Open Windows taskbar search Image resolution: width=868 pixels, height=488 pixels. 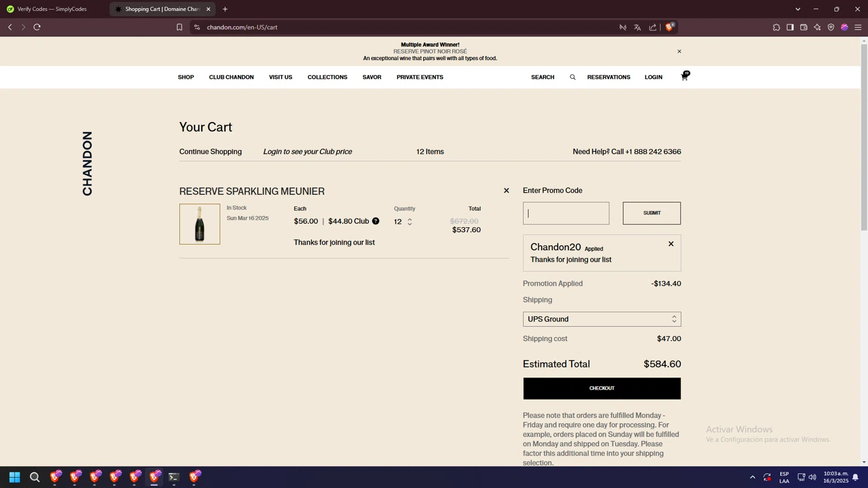click(x=35, y=477)
